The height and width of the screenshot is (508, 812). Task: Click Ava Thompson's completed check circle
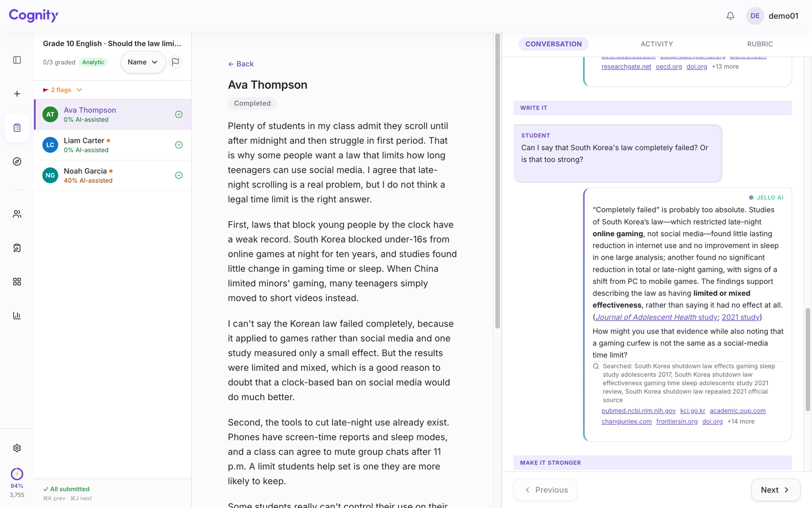pyautogui.click(x=179, y=114)
